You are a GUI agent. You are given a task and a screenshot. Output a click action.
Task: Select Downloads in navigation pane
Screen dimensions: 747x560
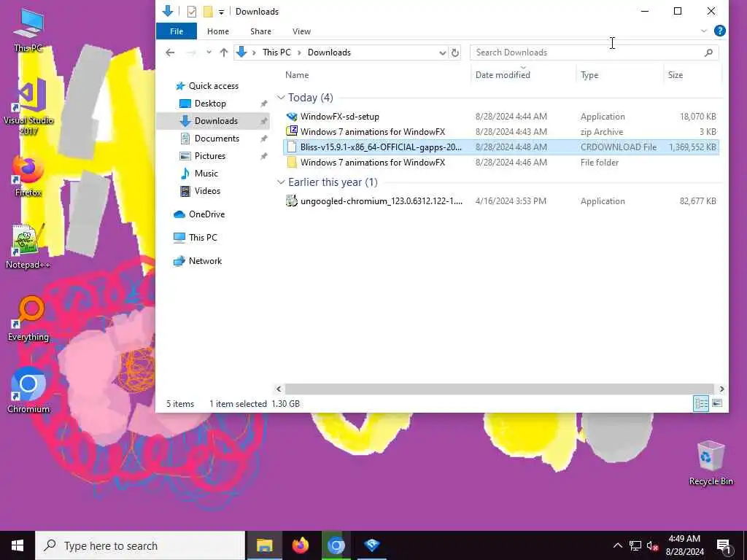point(213,121)
